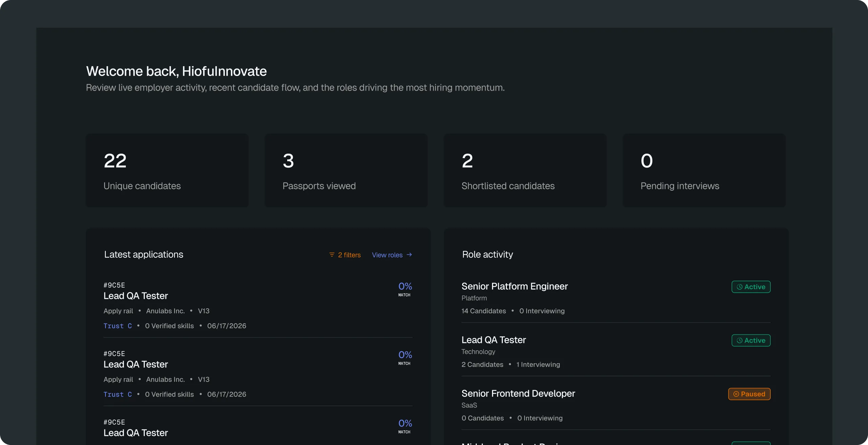This screenshot has height=445, width=868.
Task: Select the "SaaS" category label
Action: 469,405
